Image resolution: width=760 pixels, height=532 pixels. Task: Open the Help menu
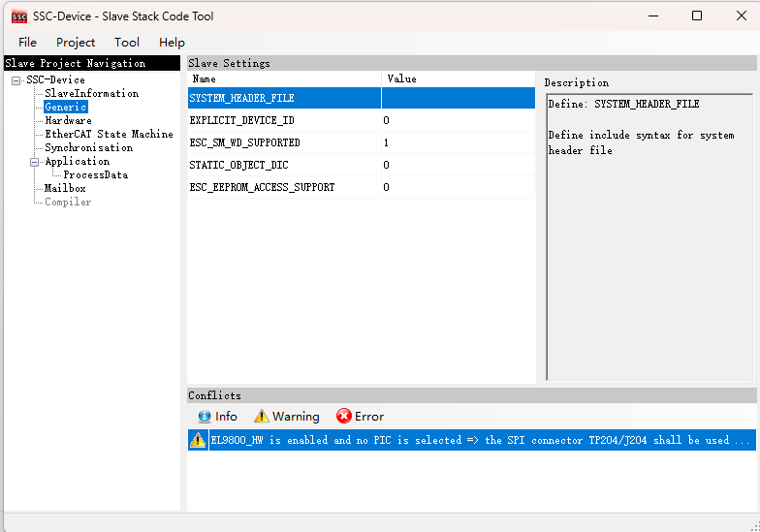[x=172, y=43]
